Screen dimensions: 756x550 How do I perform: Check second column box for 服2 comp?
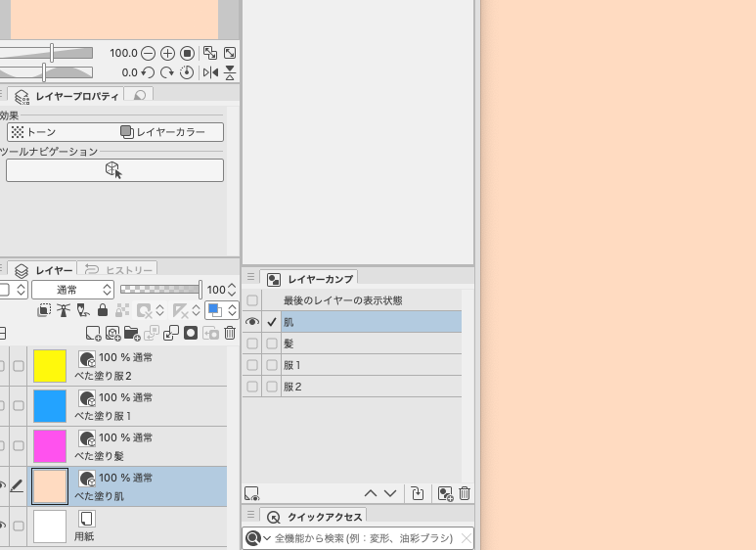pos(272,387)
